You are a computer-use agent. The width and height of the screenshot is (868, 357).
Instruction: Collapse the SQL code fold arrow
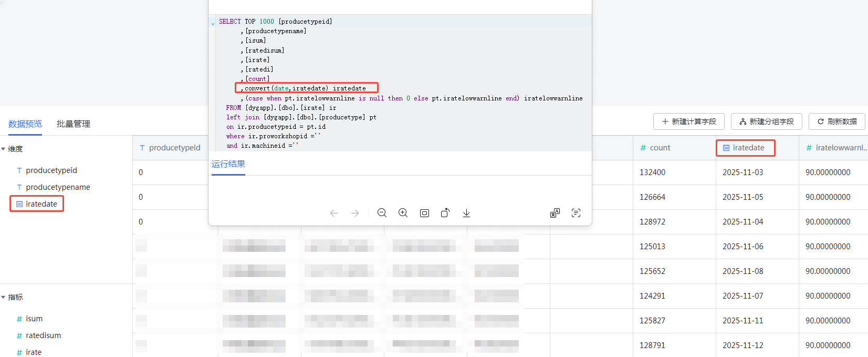[x=213, y=23]
